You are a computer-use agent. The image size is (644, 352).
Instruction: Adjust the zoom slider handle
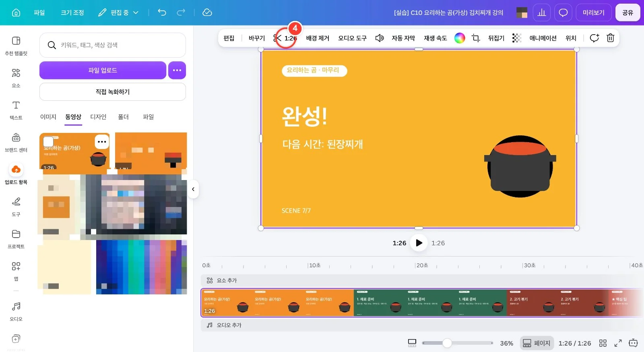pyautogui.click(x=447, y=343)
